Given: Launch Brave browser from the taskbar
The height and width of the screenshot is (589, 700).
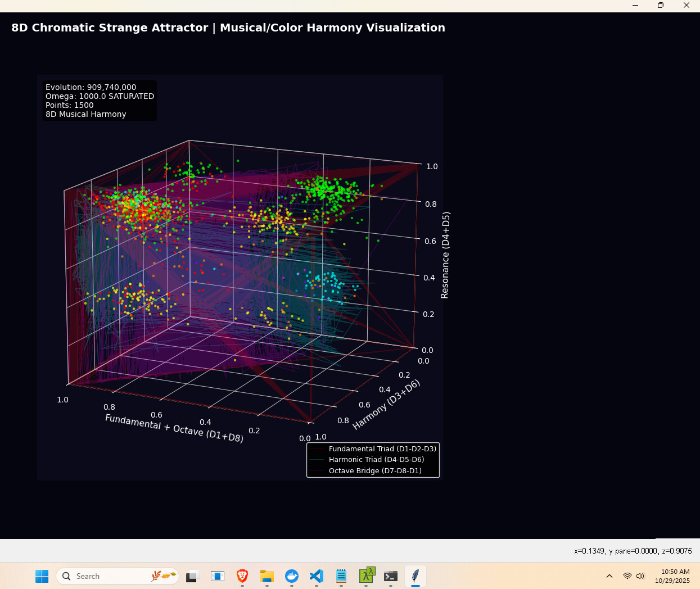Looking at the screenshot, I should (x=242, y=576).
